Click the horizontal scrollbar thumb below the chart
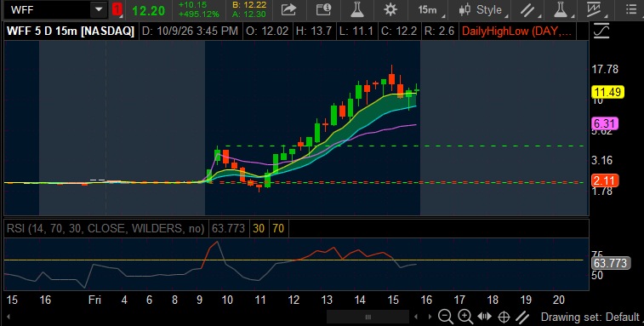Screen dimensions: 644x326 [x=368, y=317]
